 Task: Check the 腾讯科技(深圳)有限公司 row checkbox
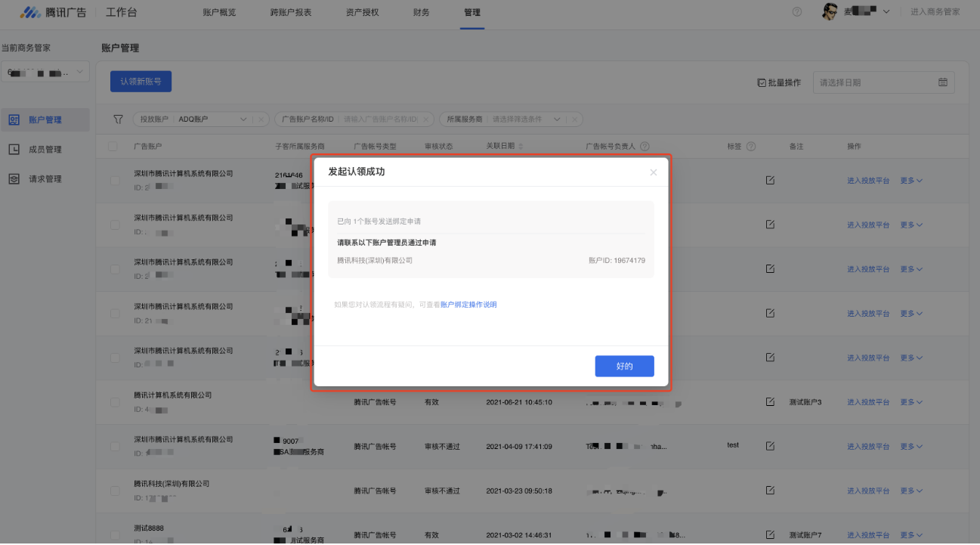pyautogui.click(x=115, y=491)
